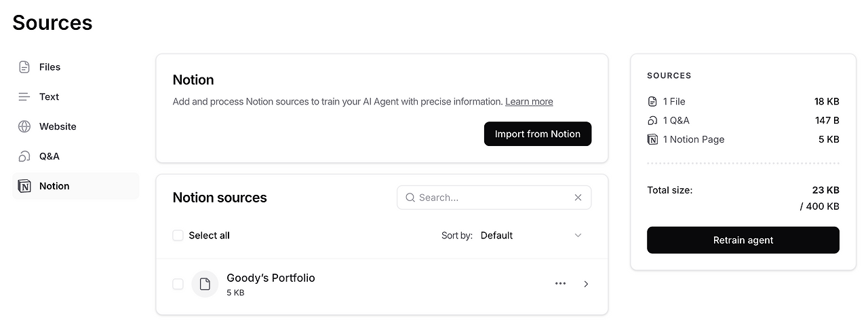Expand Goody's Portfolio with the right chevron
This screenshot has height=330, width=868.
[x=587, y=284]
